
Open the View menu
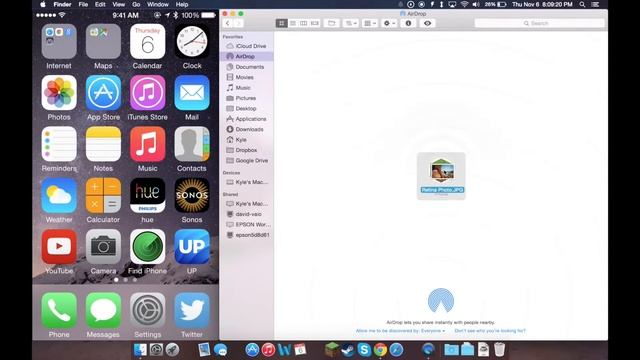coord(118,4)
